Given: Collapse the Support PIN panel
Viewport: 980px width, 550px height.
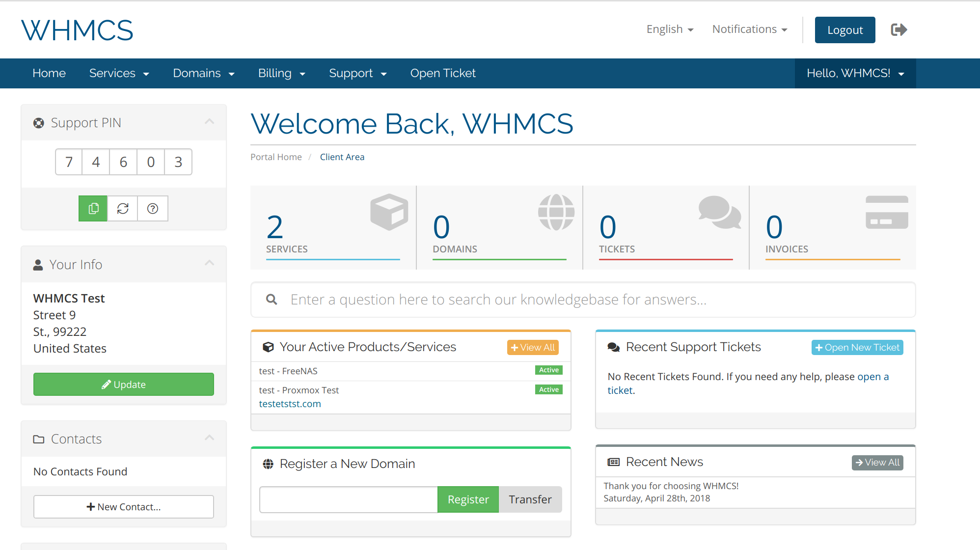Looking at the screenshot, I should pyautogui.click(x=210, y=122).
